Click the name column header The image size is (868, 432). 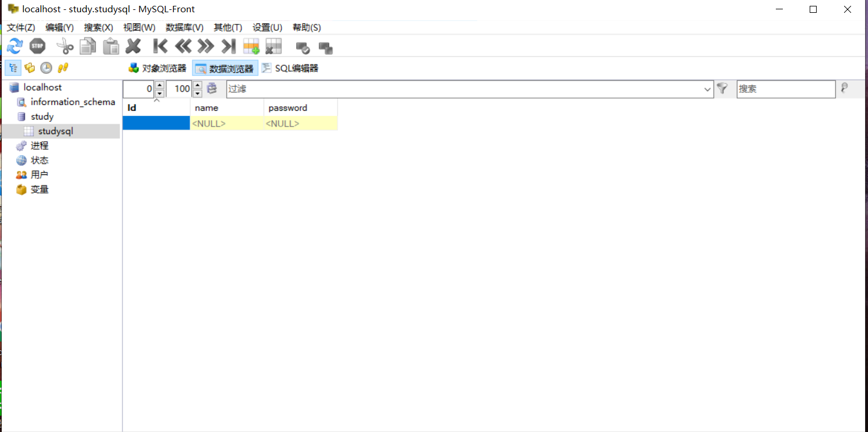coord(227,107)
